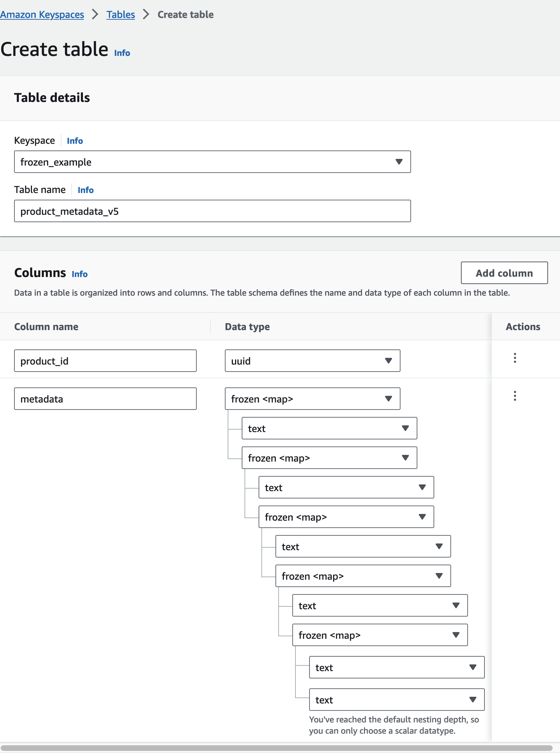This screenshot has width=560, height=753.
Task: Open actions menu for metadata row
Action: click(515, 396)
